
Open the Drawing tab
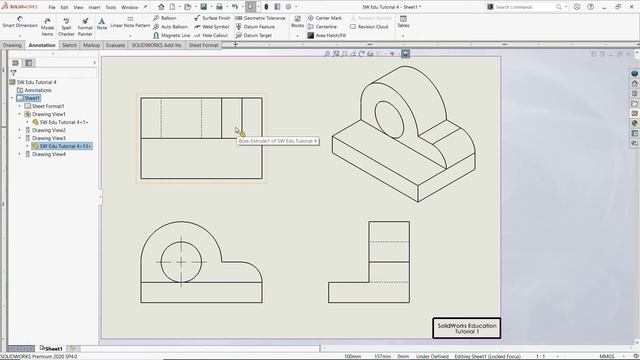[12, 45]
